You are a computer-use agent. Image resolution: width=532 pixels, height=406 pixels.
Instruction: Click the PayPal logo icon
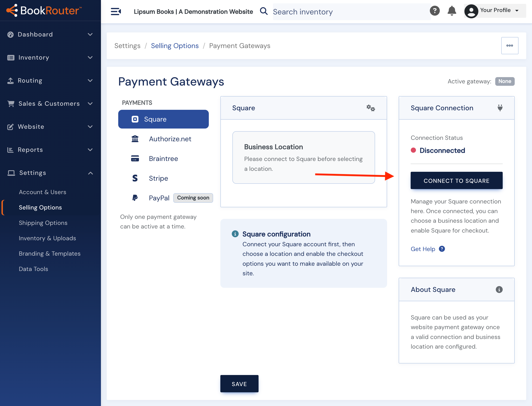click(135, 198)
